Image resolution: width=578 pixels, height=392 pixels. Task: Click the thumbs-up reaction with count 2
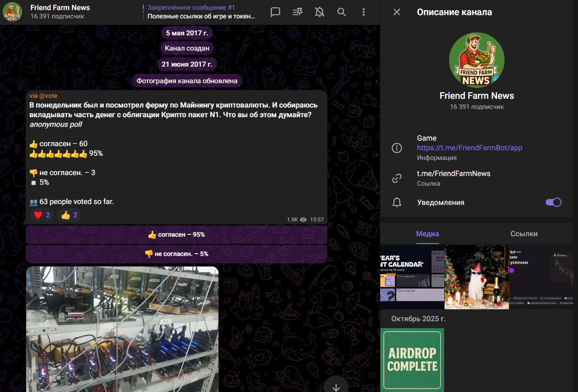[x=69, y=215]
